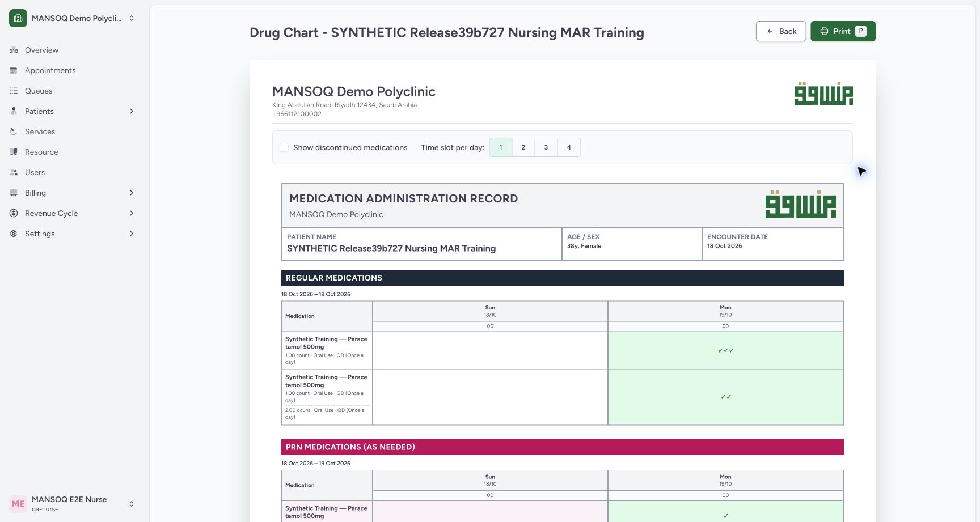
Task: Navigate to Queues page
Action: pyautogui.click(x=73, y=91)
